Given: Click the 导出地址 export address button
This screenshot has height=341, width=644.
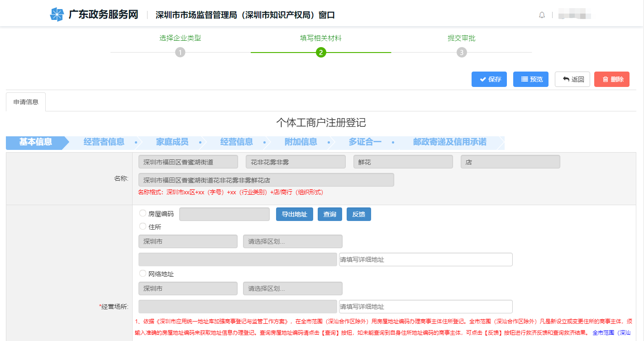Looking at the screenshot, I should coord(294,214).
